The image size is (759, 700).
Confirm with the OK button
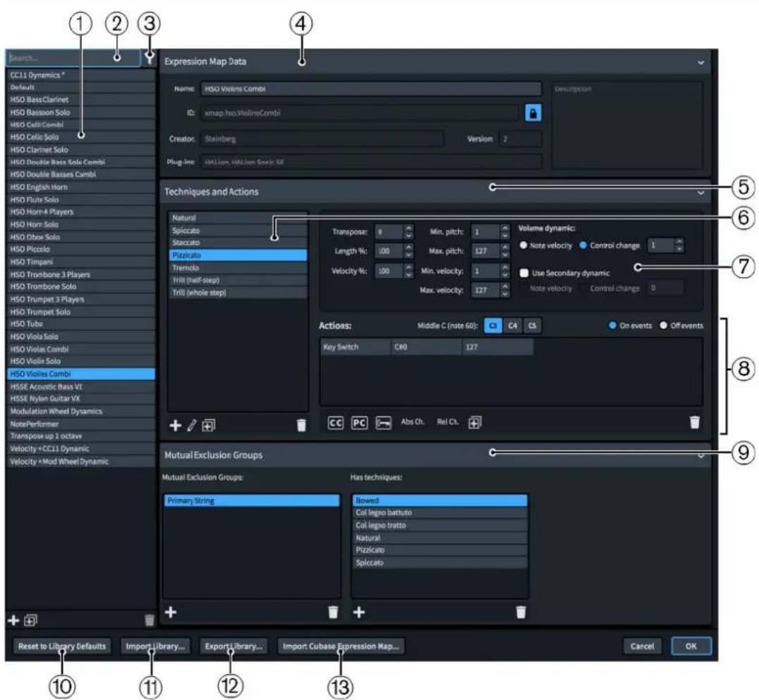click(x=691, y=646)
